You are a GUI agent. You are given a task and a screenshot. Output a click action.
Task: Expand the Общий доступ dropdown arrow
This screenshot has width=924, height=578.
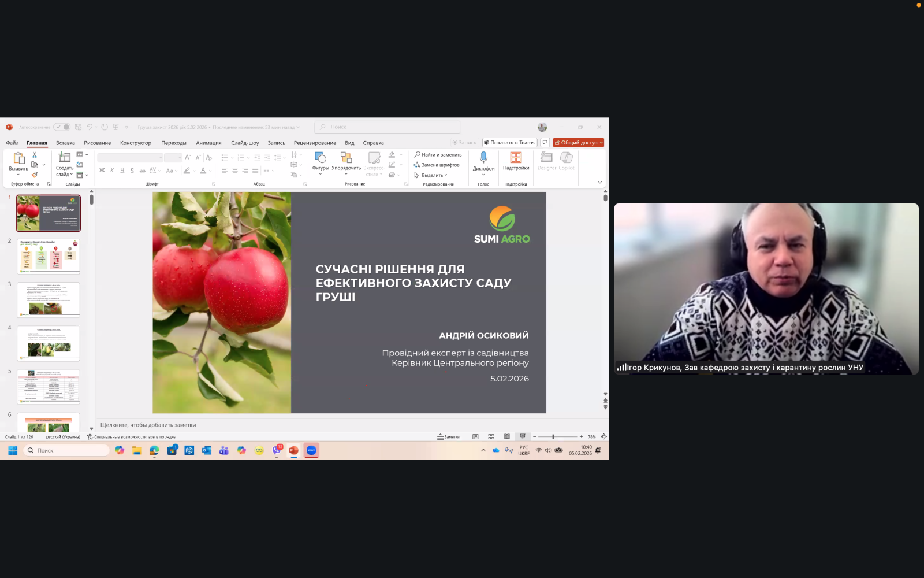coord(601,143)
